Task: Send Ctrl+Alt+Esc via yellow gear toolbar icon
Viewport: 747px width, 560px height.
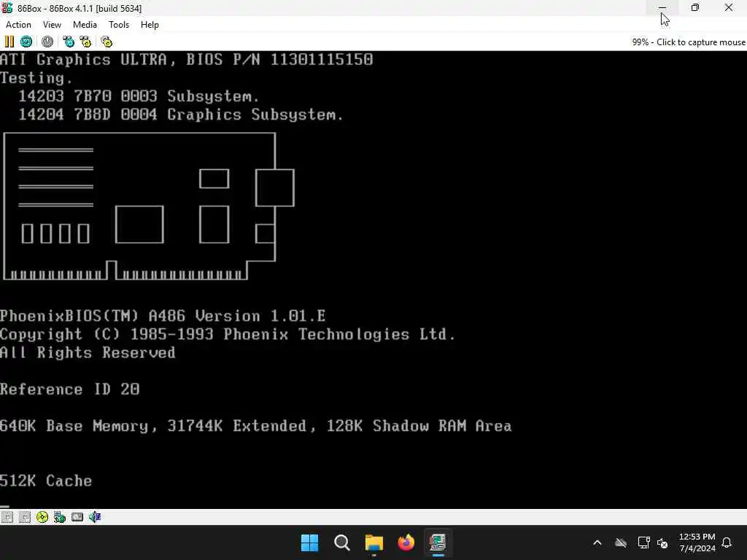Action: pos(86,42)
